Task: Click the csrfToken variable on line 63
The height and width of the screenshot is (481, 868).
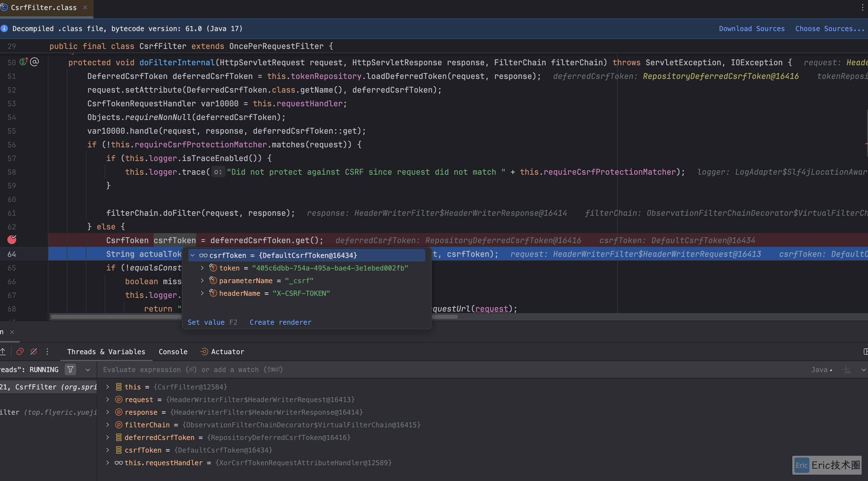Action: 175,240
